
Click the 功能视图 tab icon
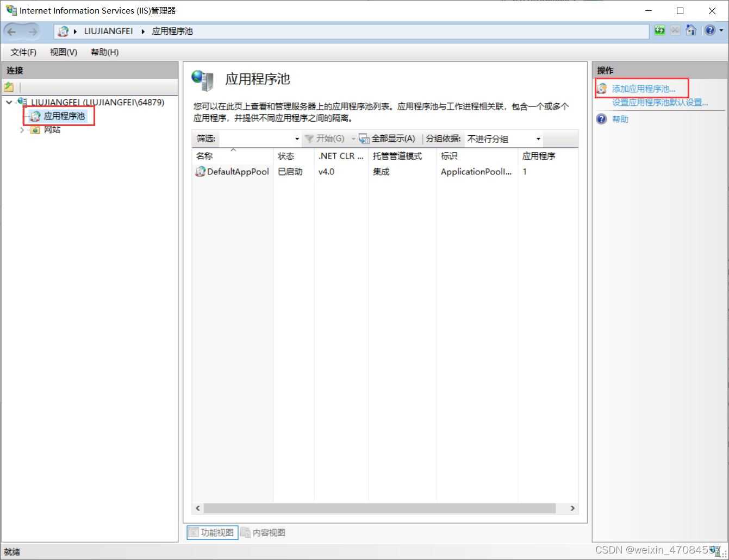coord(194,532)
